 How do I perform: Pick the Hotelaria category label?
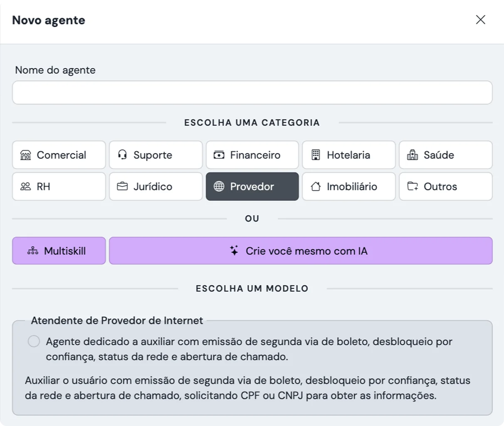348,155
